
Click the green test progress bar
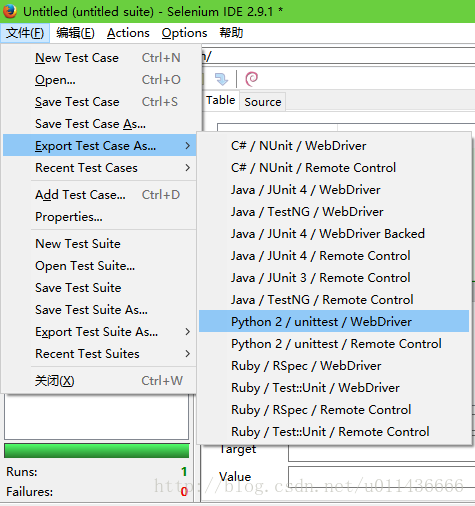pos(97,450)
